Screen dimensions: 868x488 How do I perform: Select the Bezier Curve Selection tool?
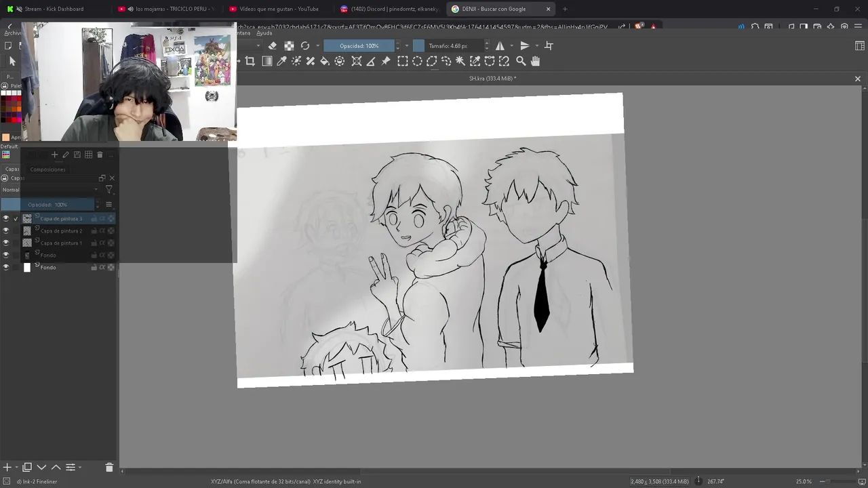pos(490,61)
